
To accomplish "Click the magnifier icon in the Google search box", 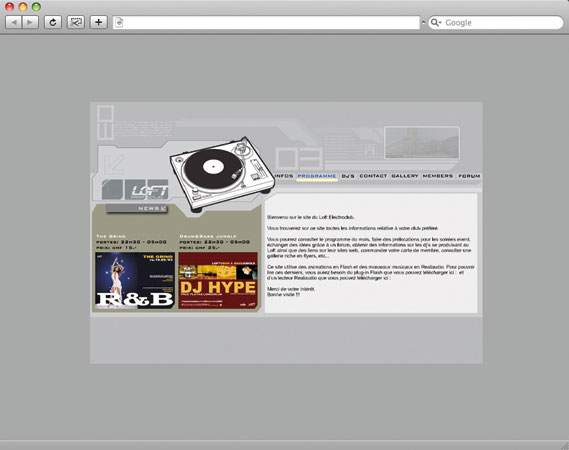I will pyautogui.click(x=434, y=22).
